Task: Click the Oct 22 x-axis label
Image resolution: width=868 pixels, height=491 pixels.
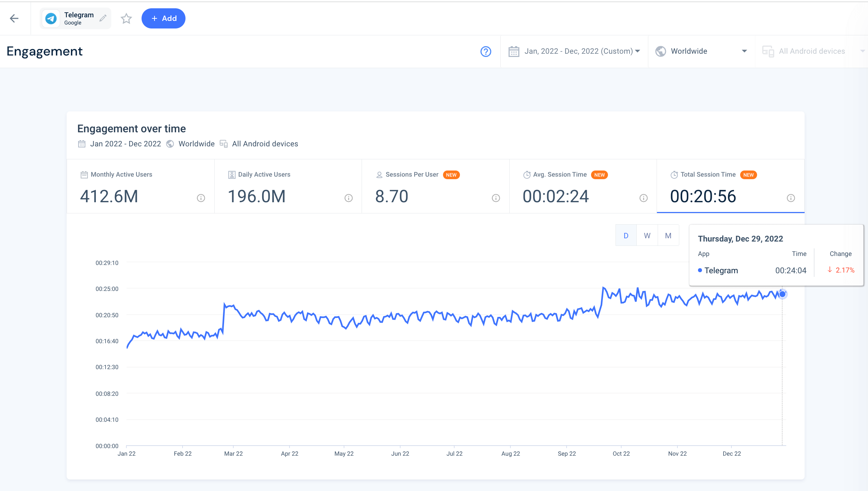Action: (x=621, y=454)
